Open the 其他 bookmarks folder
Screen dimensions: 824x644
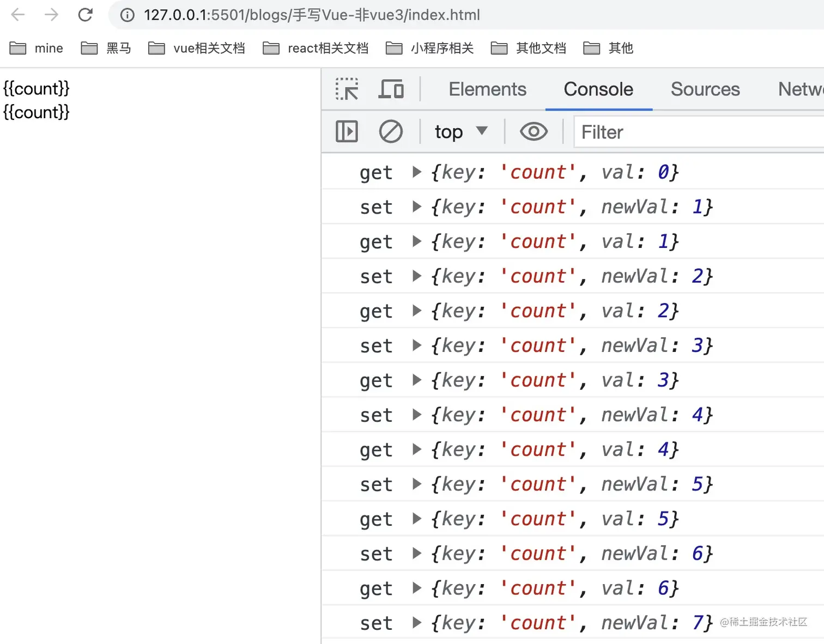click(x=609, y=48)
